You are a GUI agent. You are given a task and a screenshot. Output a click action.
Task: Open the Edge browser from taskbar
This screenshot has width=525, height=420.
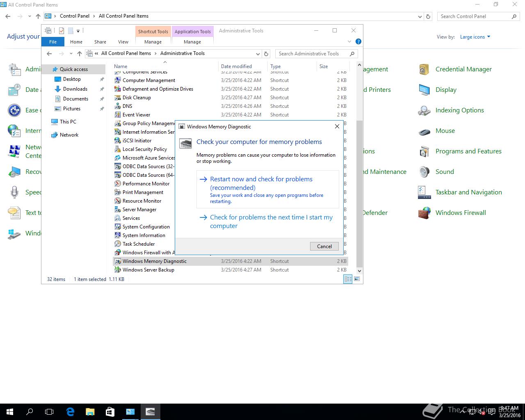[70, 412]
